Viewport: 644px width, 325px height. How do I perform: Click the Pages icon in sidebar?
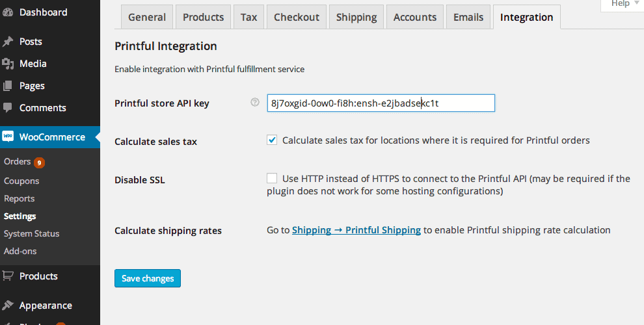[x=8, y=86]
